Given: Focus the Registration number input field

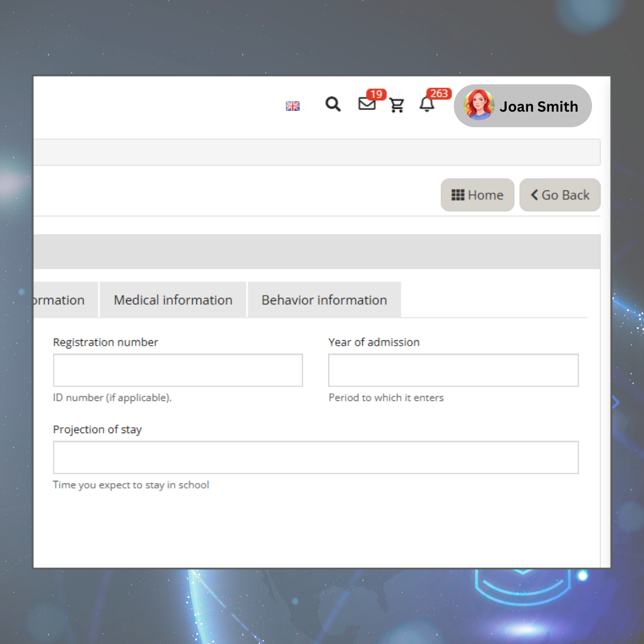Looking at the screenshot, I should click(178, 370).
